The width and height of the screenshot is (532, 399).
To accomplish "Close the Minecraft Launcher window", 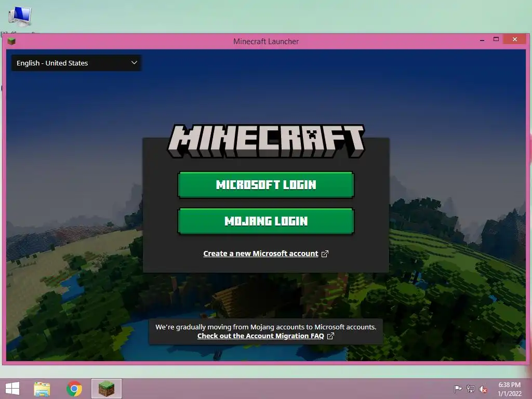I will point(515,39).
